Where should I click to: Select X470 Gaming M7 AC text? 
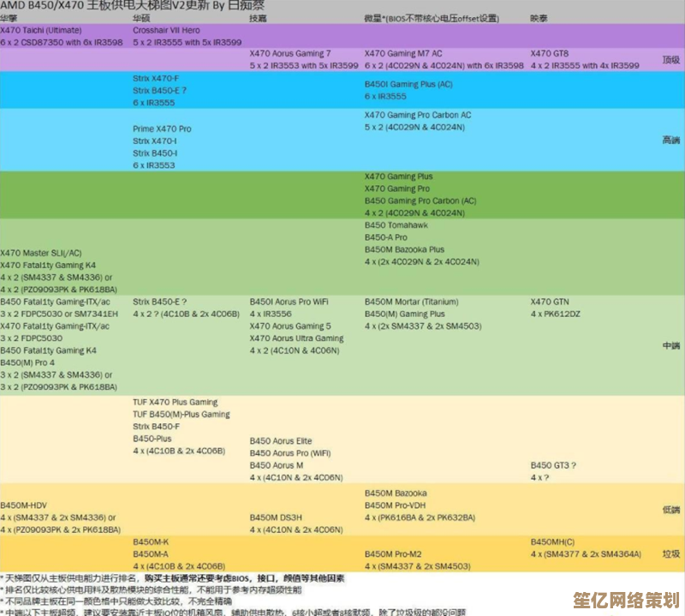point(403,53)
